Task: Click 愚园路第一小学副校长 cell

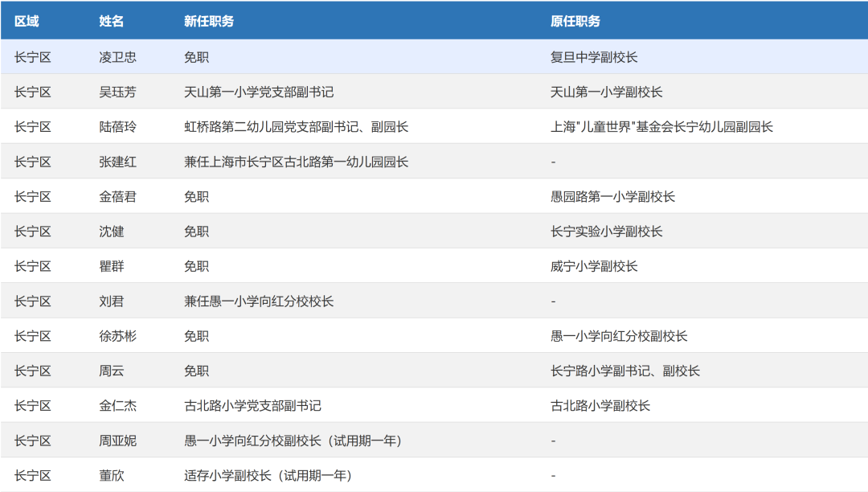Action: coord(612,196)
